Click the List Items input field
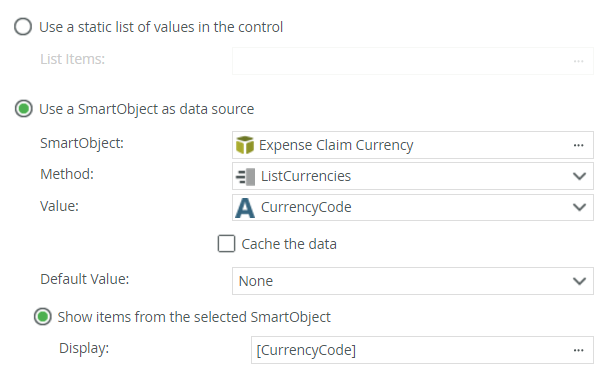This screenshot has height=372, width=606. pos(413,61)
